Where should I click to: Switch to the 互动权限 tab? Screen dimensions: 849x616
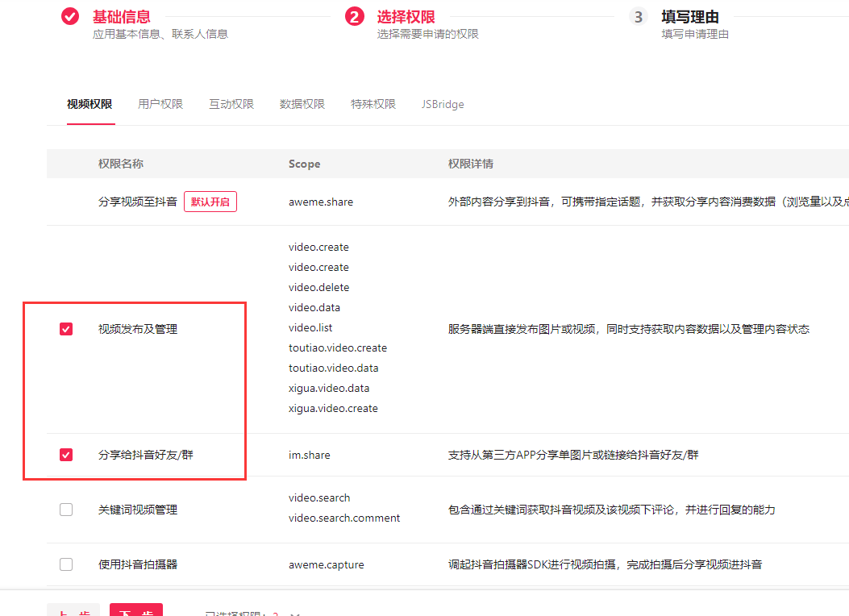[x=231, y=104]
